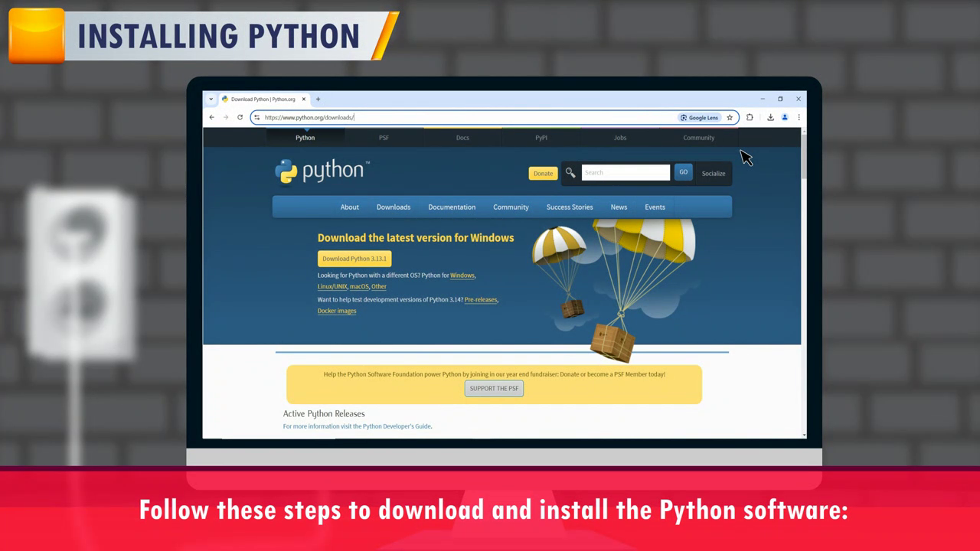
Task: Open the Pre-releases link
Action: pyautogui.click(x=481, y=300)
